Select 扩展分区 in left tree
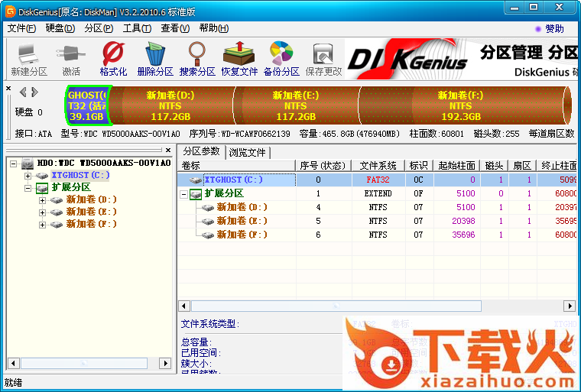The height and width of the screenshot is (392, 581). [x=71, y=187]
